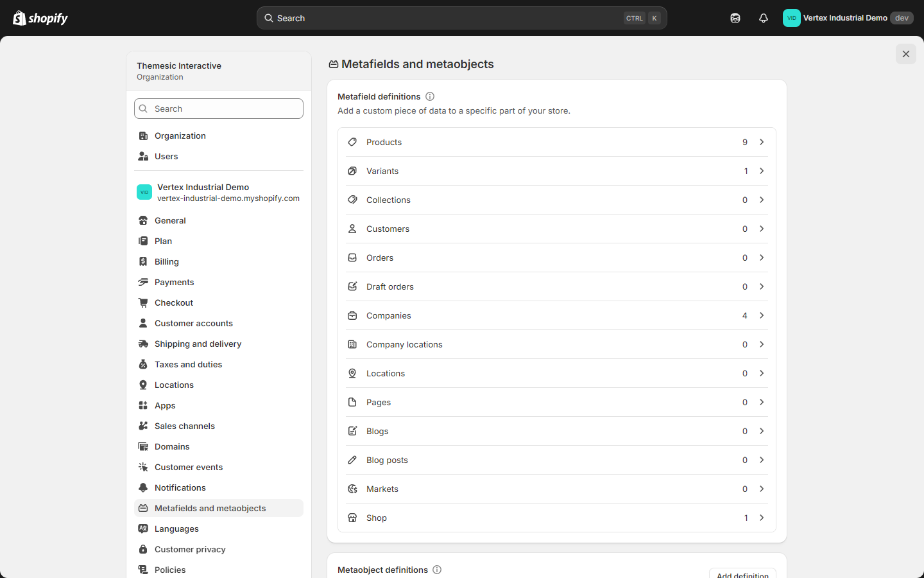Click the Pages document icon
The image size is (924, 578).
pos(352,402)
